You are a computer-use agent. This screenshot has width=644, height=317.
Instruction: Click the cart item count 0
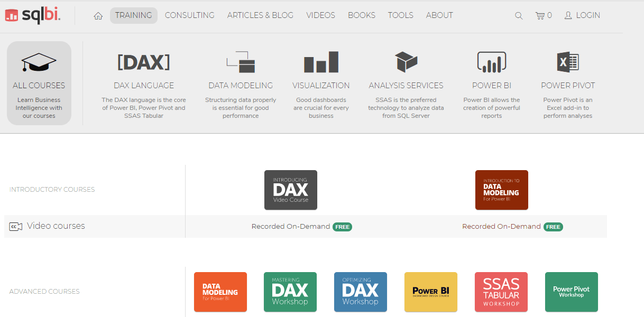(x=550, y=16)
